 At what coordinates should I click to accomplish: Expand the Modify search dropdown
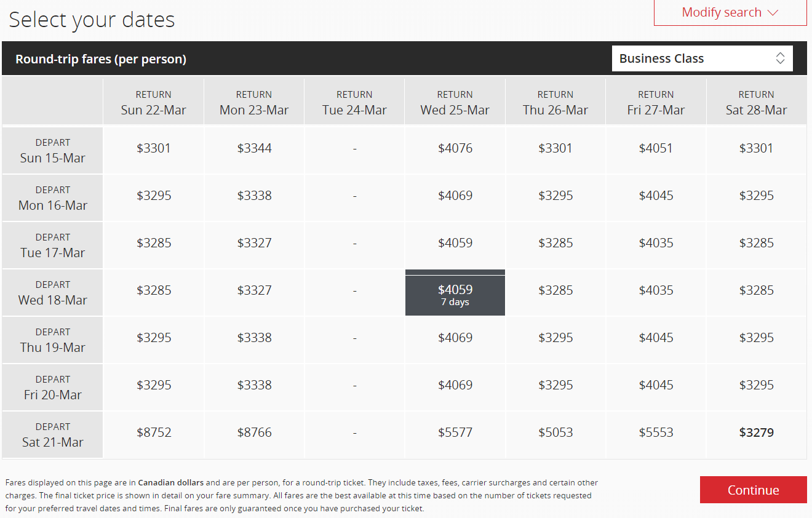pyautogui.click(x=730, y=13)
